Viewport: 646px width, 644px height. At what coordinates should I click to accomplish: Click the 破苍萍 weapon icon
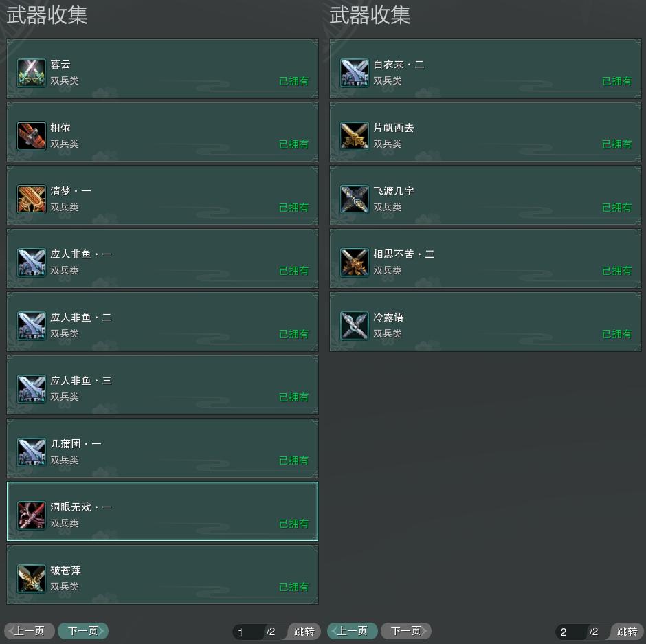point(32,579)
